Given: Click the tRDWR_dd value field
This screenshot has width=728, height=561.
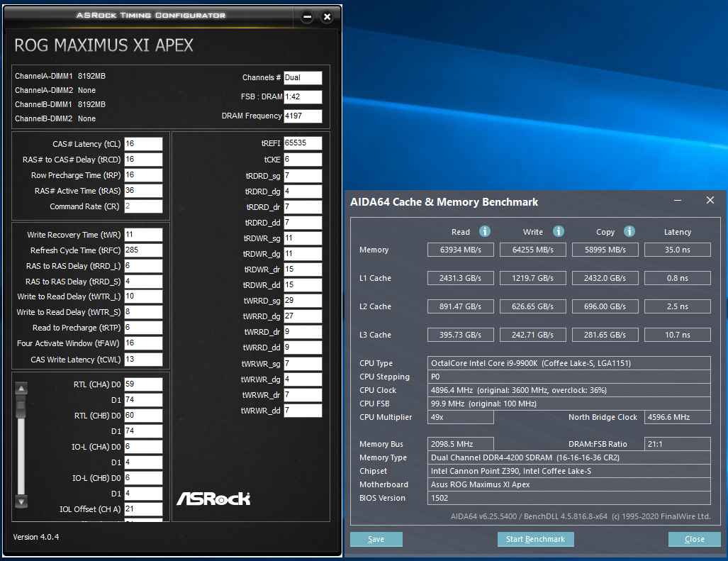Looking at the screenshot, I should (303, 285).
